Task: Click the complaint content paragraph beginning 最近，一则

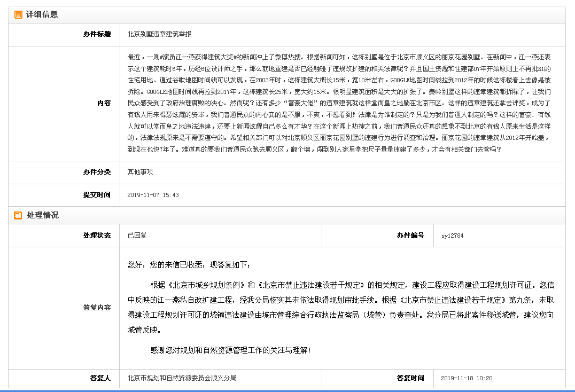Action: click(339, 103)
